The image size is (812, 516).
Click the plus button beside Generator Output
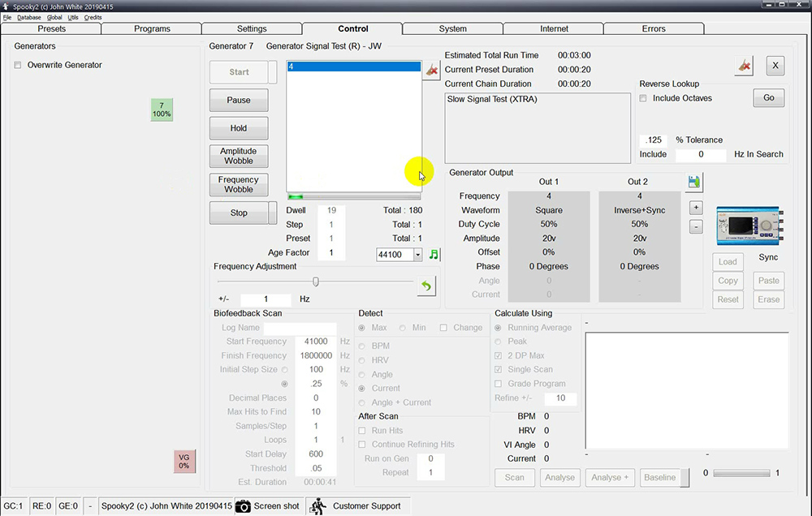(x=696, y=208)
